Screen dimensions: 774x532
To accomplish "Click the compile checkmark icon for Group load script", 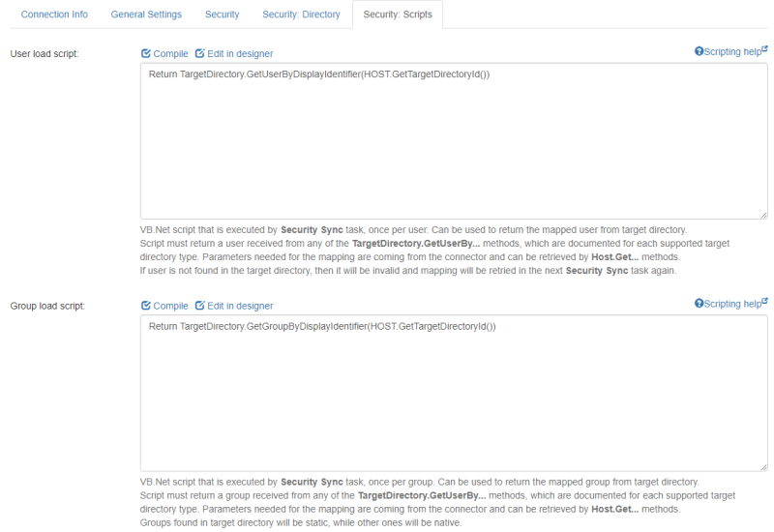I will click(146, 306).
